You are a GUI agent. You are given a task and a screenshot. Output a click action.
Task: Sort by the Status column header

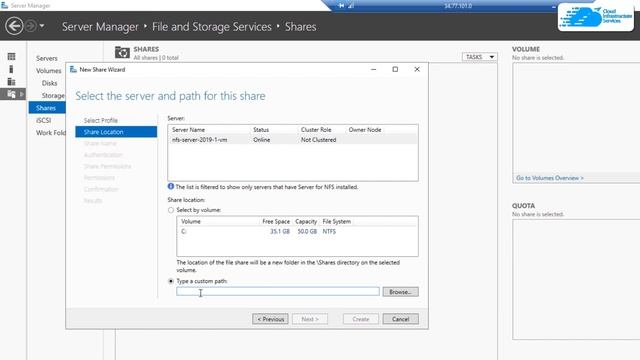261,129
